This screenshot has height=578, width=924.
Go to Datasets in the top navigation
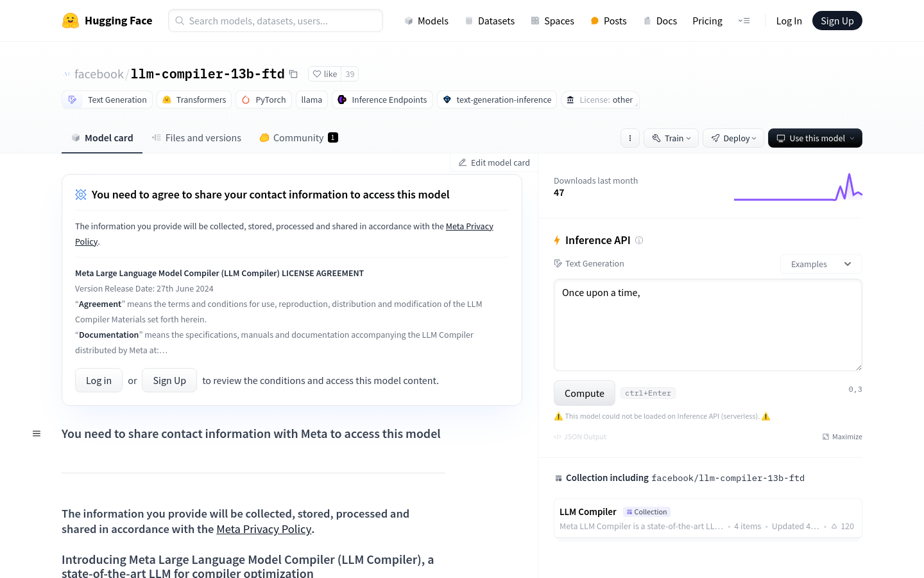[490, 21]
